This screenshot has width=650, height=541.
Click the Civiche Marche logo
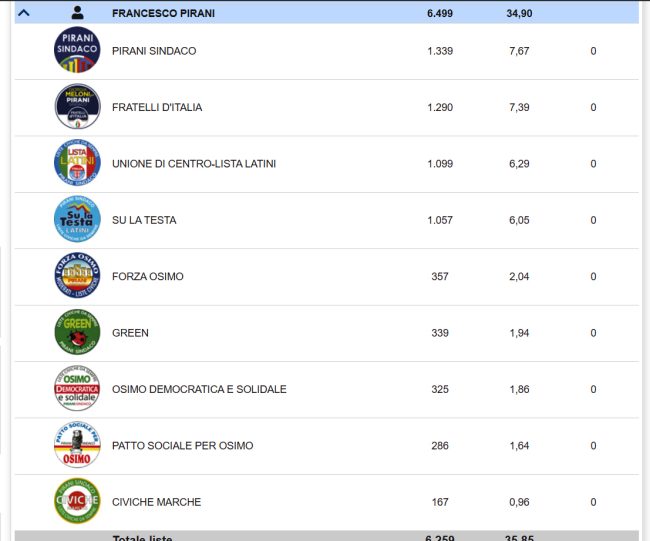[x=77, y=502]
